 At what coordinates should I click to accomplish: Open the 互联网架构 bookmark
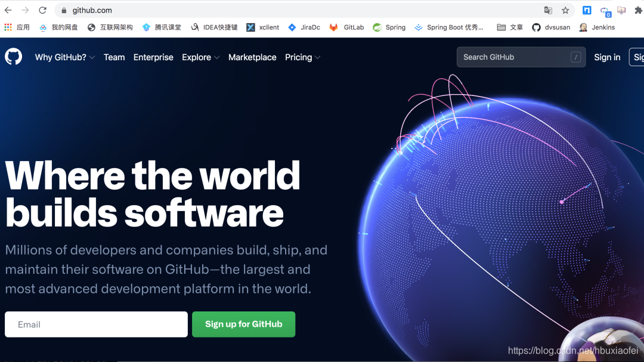pos(110,27)
